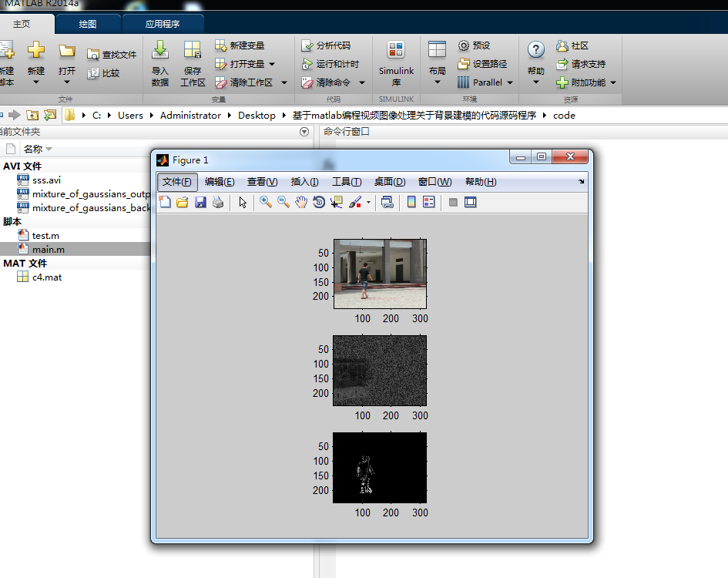Viewport: 728px width, 578px height.
Task: Dock Figure 1 using the small arrow icon
Action: click(x=582, y=182)
